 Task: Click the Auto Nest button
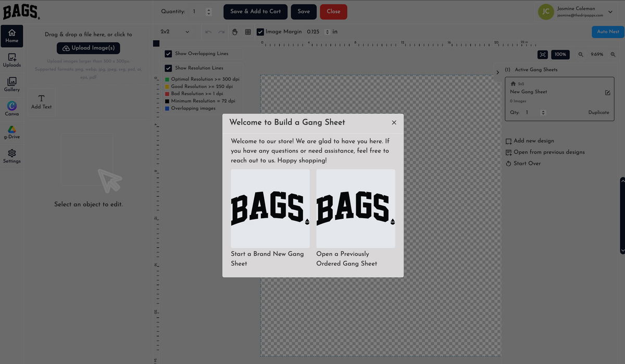tap(608, 32)
